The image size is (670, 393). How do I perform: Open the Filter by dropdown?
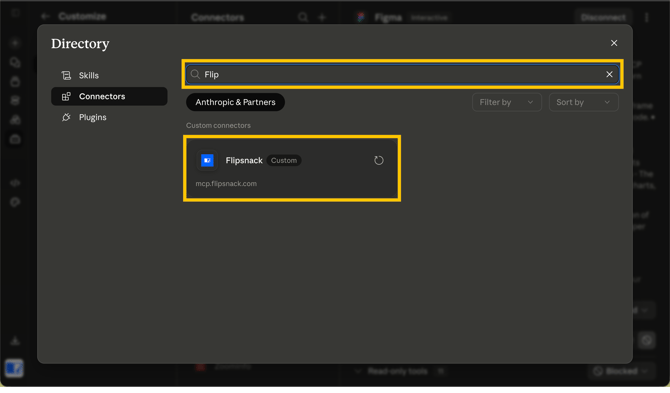pyautogui.click(x=507, y=103)
